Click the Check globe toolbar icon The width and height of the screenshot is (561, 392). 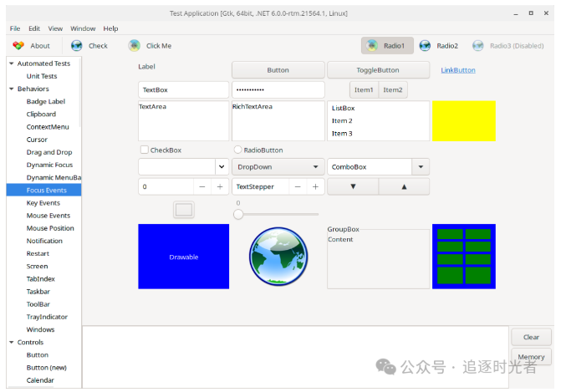tap(77, 46)
